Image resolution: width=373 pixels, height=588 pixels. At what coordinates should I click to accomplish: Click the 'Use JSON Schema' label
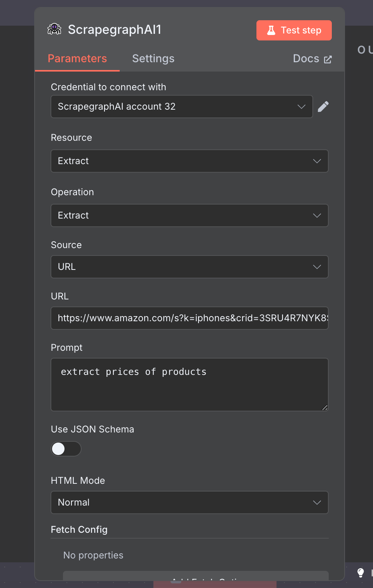[92, 429]
